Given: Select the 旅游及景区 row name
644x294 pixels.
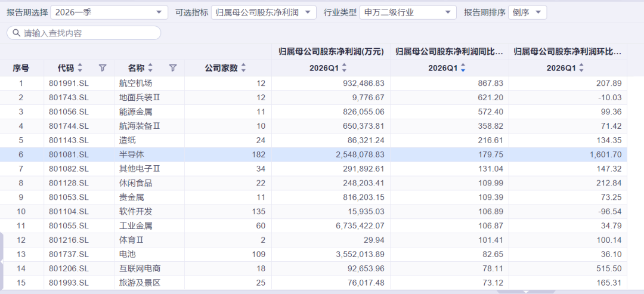Looking at the screenshot, I should tap(139, 283).
